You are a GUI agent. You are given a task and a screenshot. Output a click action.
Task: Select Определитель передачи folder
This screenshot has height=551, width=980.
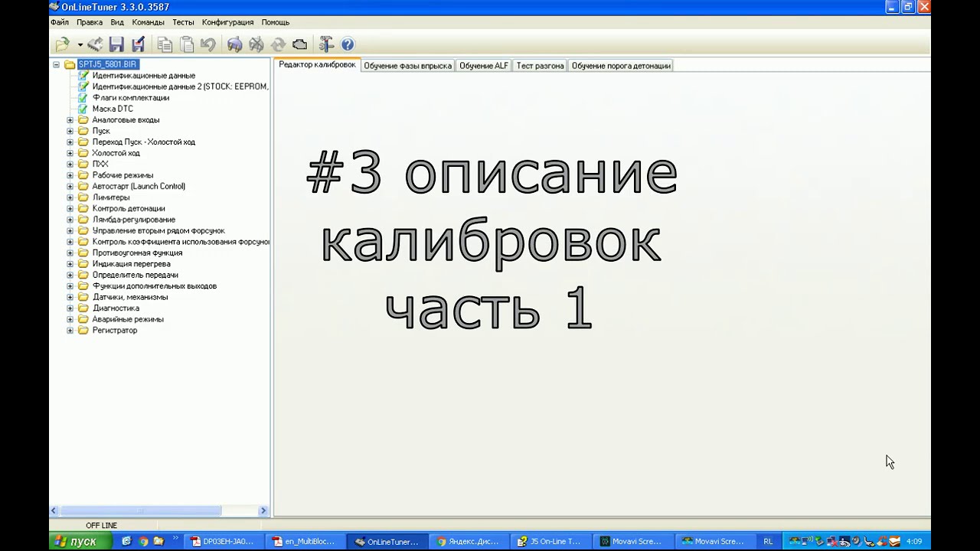(135, 275)
